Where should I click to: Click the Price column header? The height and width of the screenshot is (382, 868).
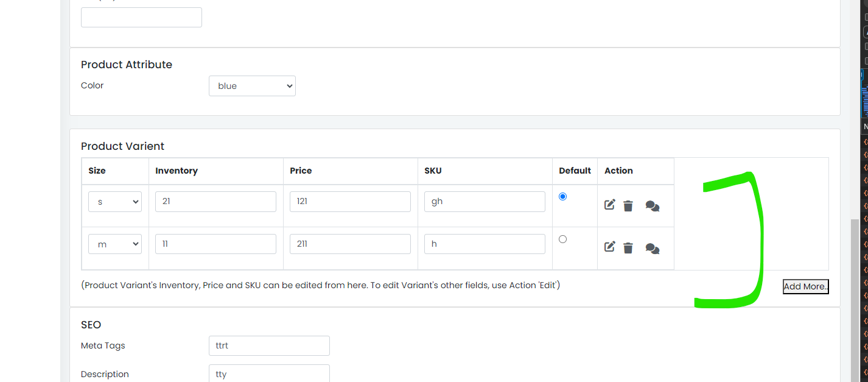[301, 171]
